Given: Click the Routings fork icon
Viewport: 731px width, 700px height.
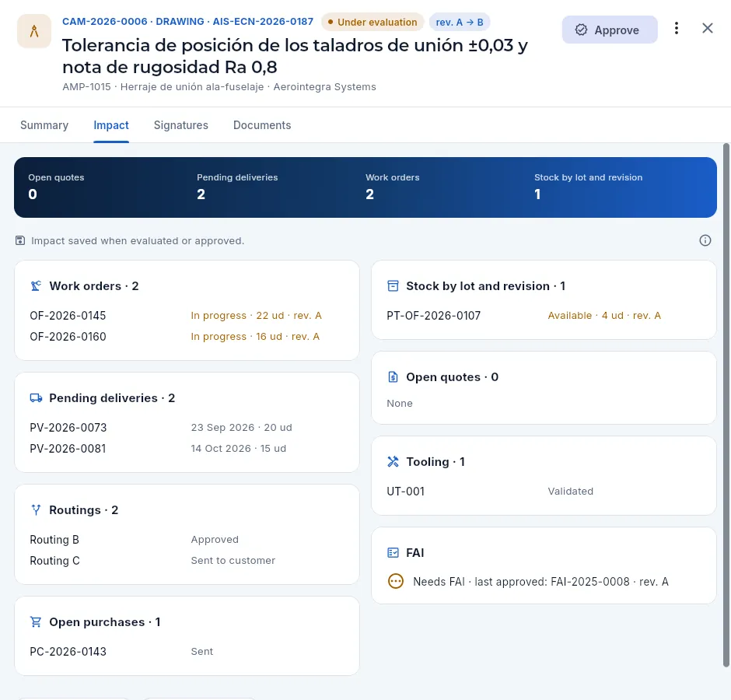Looking at the screenshot, I should pyautogui.click(x=36, y=509).
